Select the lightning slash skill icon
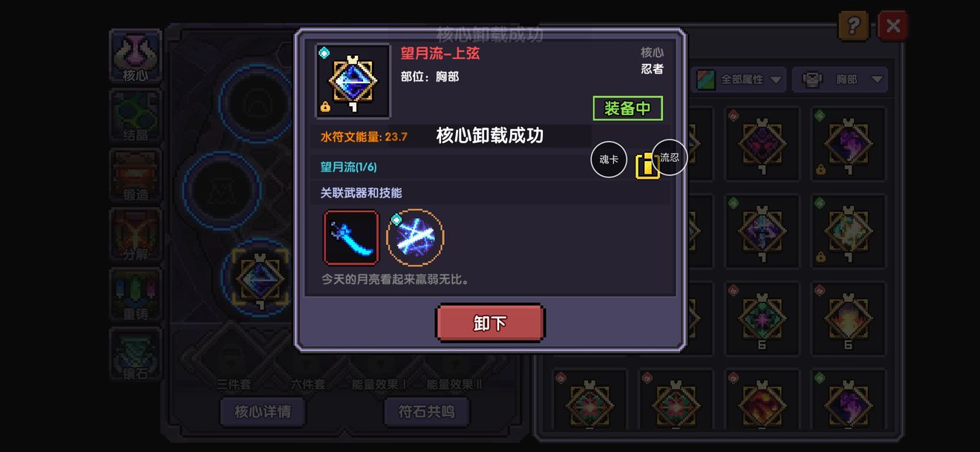Image resolution: width=980 pixels, height=452 pixels. point(416,238)
